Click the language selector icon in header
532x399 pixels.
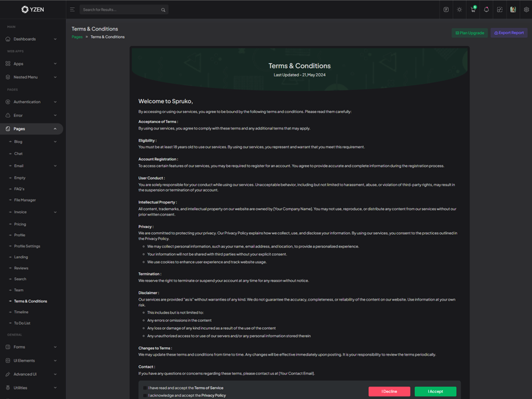tap(446, 10)
